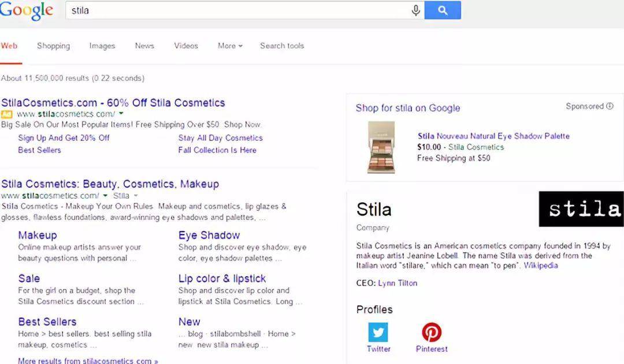Viewport: 624px width, 364px height.
Task: Click Shop for stila on Google heading
Action: [x=408, y=108]
